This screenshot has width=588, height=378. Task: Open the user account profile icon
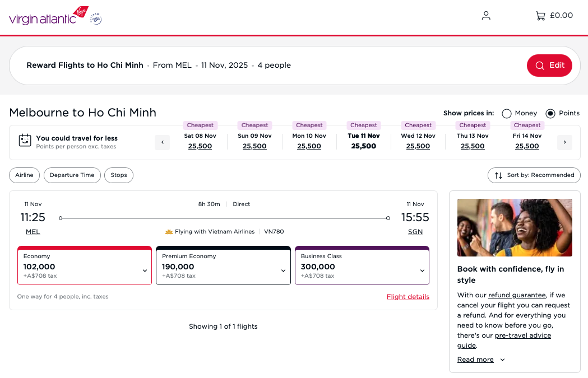coord(486,15)
